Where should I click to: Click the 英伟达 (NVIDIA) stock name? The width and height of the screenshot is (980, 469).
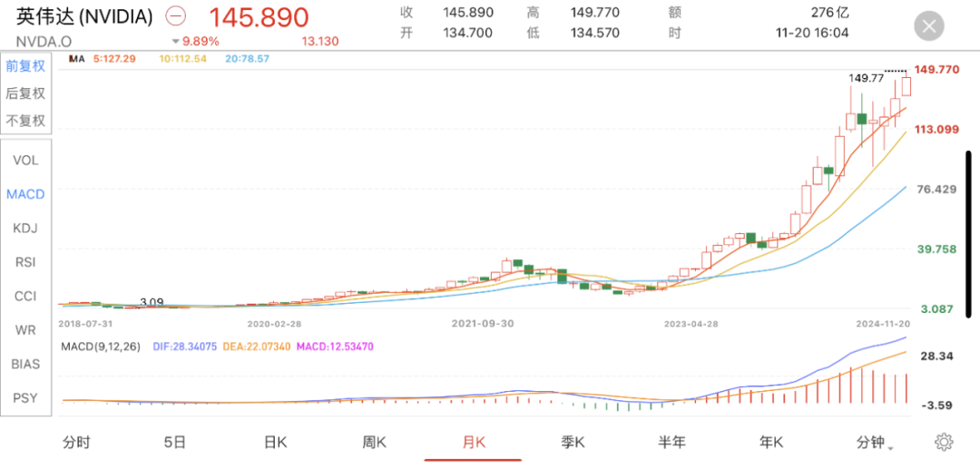pos(84,17)
